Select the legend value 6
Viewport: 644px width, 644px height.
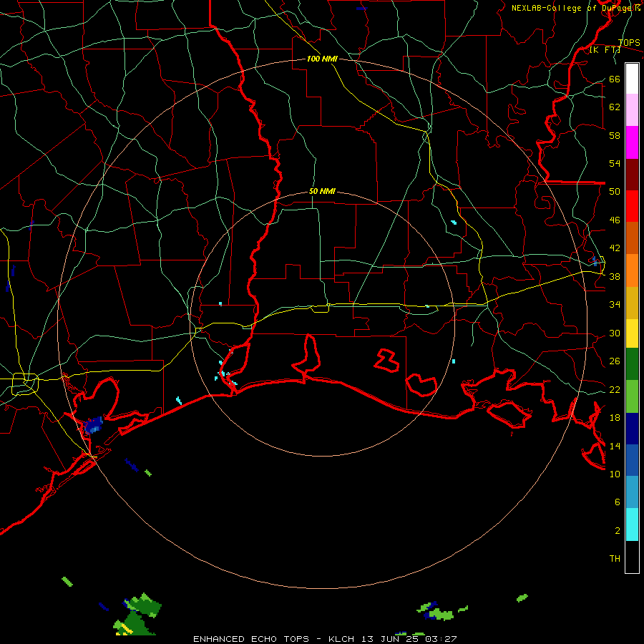(x=618, y=502)
